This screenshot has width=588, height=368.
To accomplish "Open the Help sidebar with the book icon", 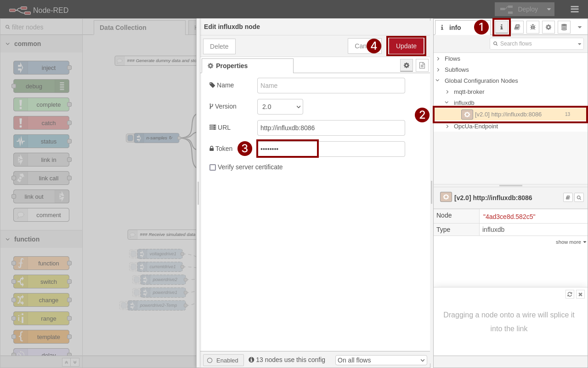I will click(x=517, y=27).
